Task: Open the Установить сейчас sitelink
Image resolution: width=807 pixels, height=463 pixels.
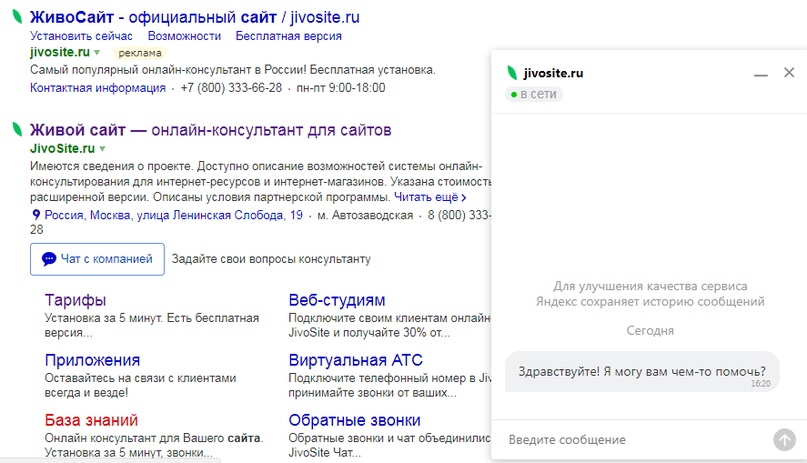Action: [81, 36]
